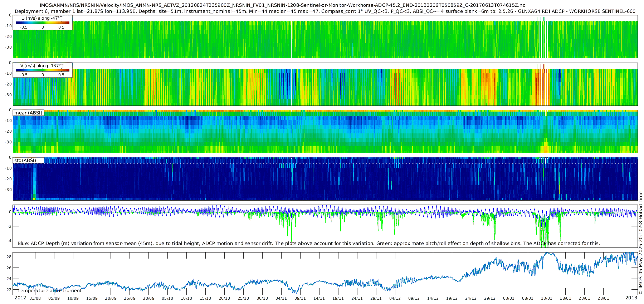The image size is (644, 304).
Task: Click the 2012 year label on time axis
Action: point(20,298)
